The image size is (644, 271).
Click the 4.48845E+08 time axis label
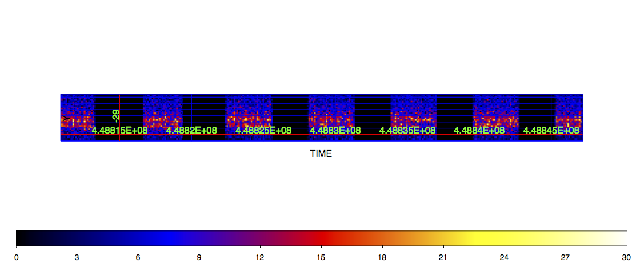[551, 131]
